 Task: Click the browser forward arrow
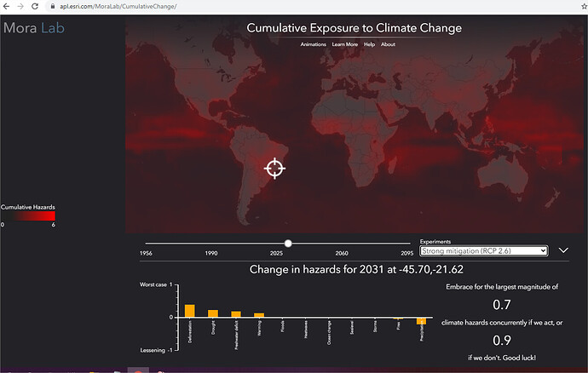20,6
